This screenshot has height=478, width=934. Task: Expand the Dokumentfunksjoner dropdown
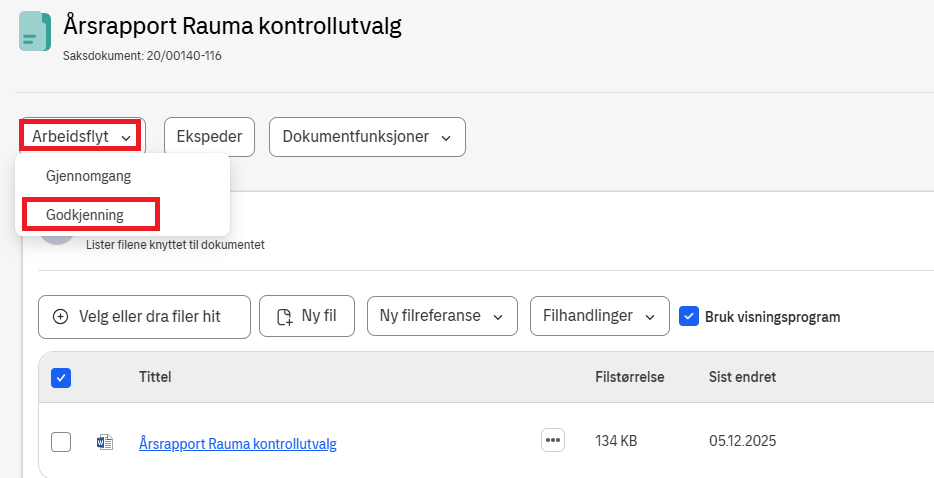click(366, 137)
